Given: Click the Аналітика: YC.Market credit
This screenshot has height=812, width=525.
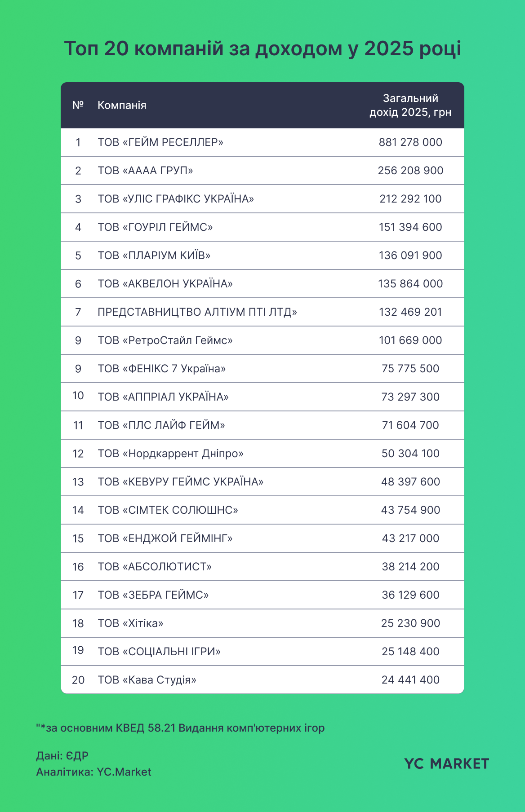Looking at the screenshot, I should pos(93,772).
